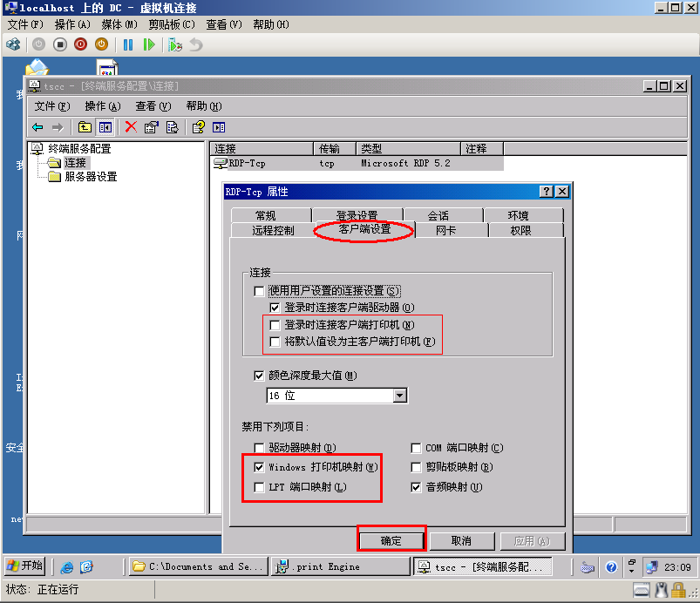Click the lock icon in VM status bar
This screenshot has width=700, height=603.
point(678,590)
